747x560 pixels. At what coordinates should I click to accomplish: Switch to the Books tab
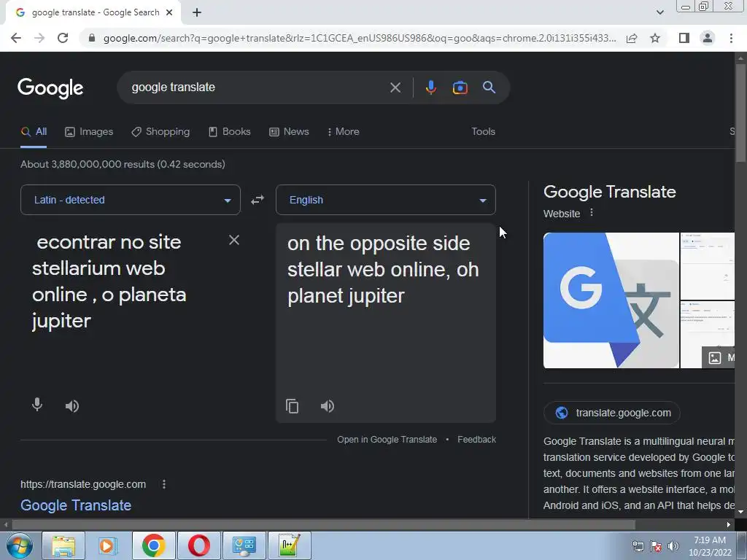(x=230, y=132)
